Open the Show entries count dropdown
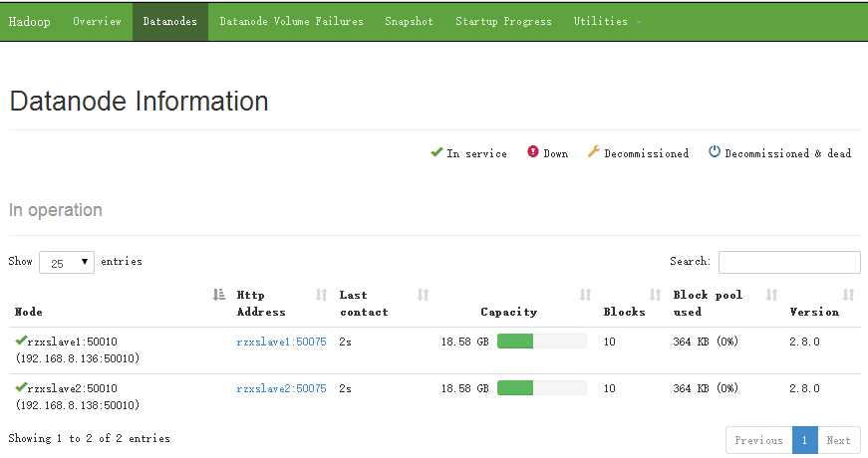Image resolution: width=868 pixels, height=458 pixels. tap(67, 262)
